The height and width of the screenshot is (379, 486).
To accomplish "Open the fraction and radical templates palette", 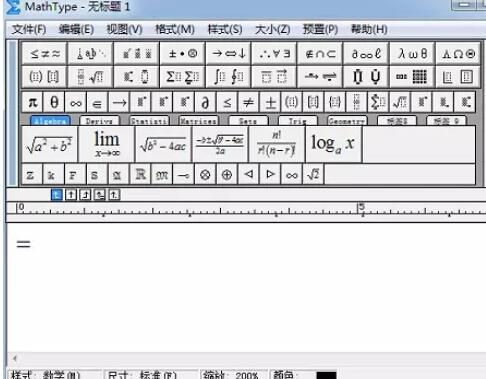I will [x=91, y=77].
